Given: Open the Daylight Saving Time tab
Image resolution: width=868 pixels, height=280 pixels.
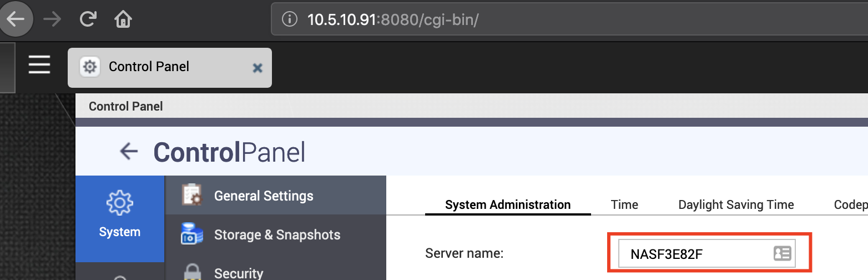Looking at the screenshot, I should (x=736, y=204).
